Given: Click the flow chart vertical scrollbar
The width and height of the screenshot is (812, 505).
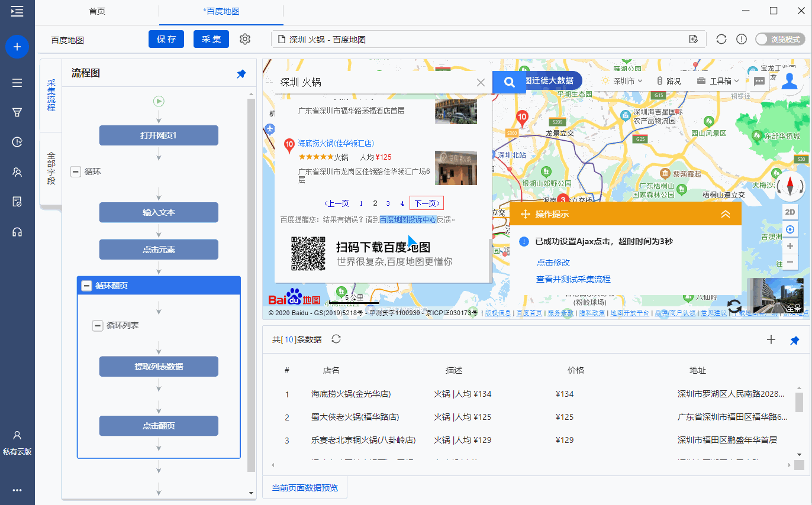Looking at the screenshot, I should pos(251,284).
